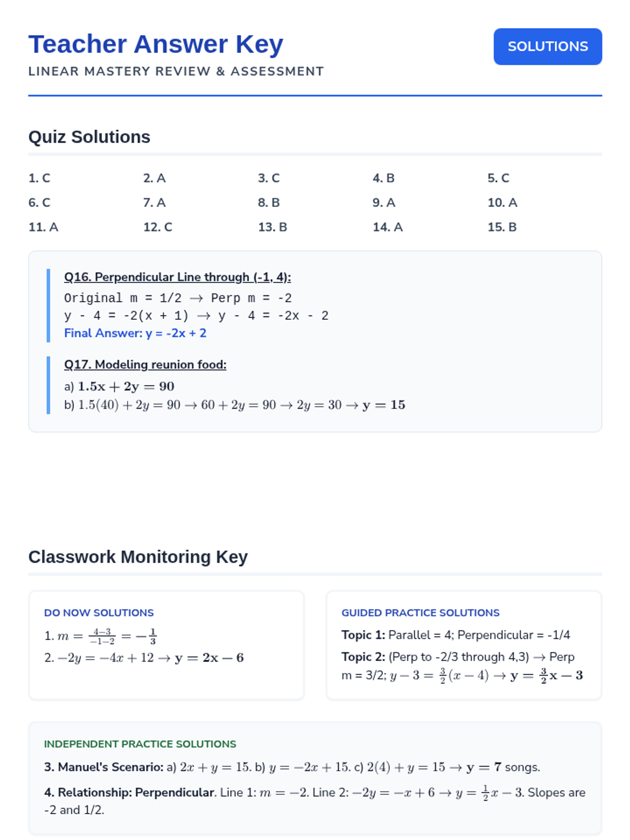Click the Quiz Solutions heading
This screenshot has height=840, width=630.
[89, 137]
